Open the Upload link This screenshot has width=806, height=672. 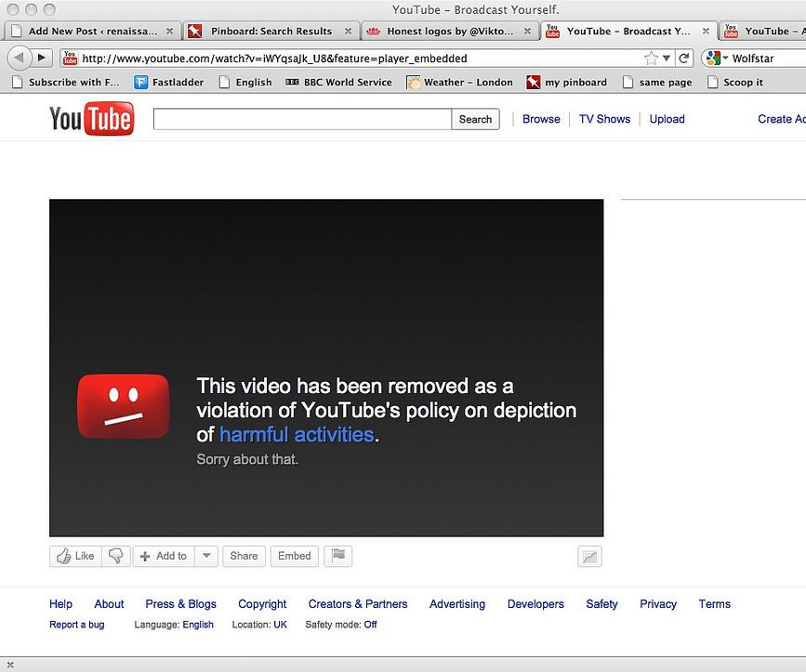click(x=667, y=119)
